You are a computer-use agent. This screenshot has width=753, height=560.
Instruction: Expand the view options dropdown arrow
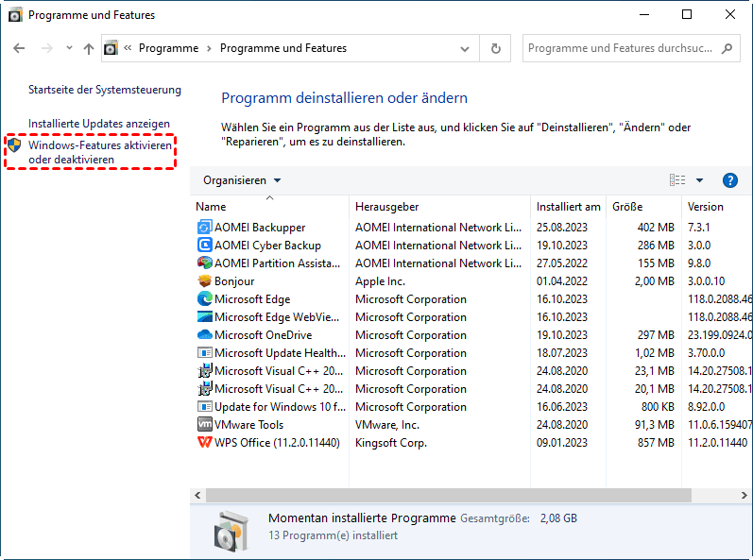coord(700,180)
